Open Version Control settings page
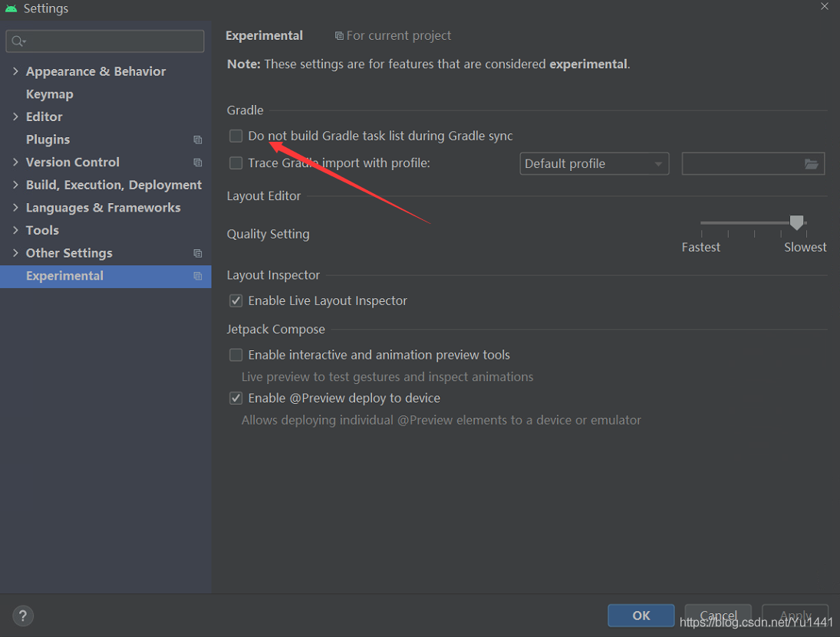Screen dimensions: 840x637 72,163
